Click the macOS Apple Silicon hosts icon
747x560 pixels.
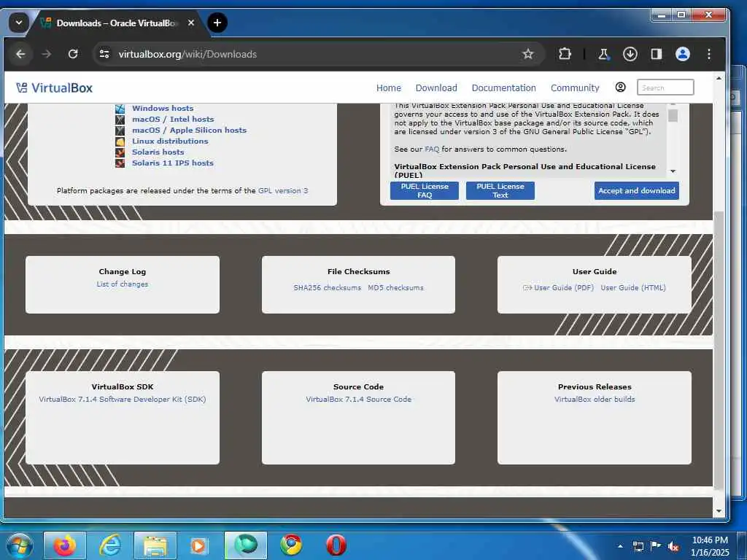120,131
